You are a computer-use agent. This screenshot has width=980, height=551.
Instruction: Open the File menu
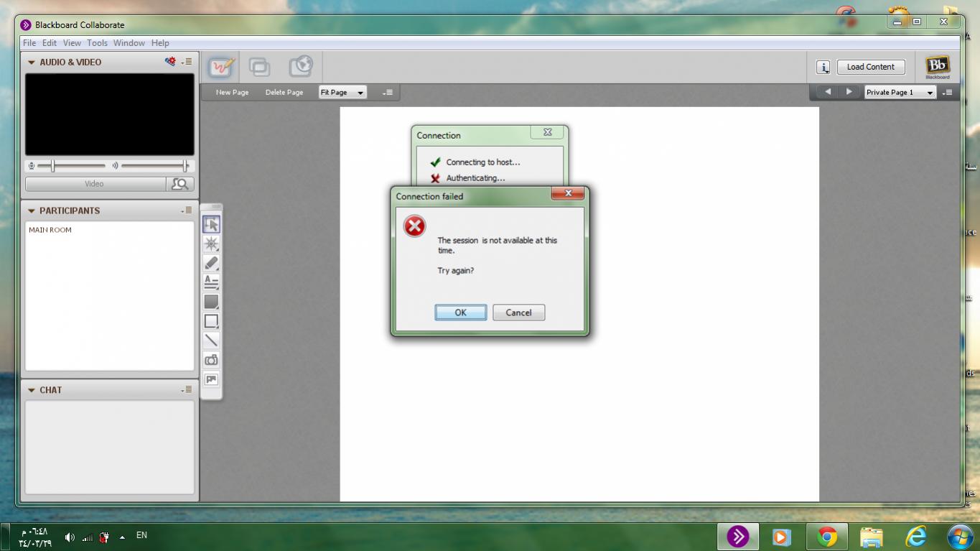click(x=29, y=43)
